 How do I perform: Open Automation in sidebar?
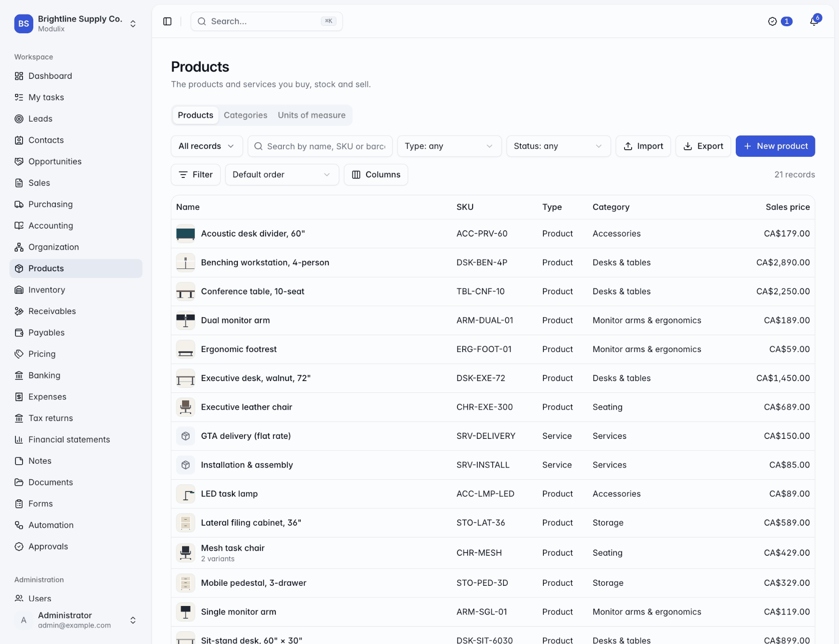pos(76,525)
